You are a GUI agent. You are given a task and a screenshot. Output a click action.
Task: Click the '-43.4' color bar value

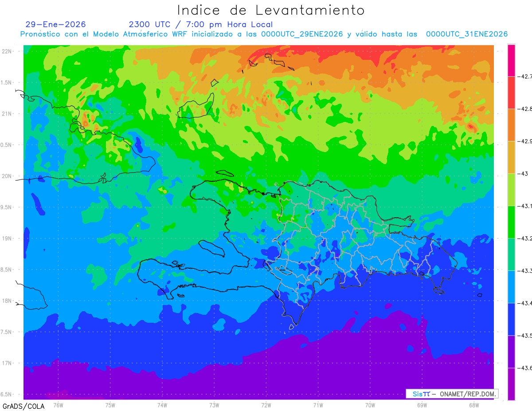(525, 303)
